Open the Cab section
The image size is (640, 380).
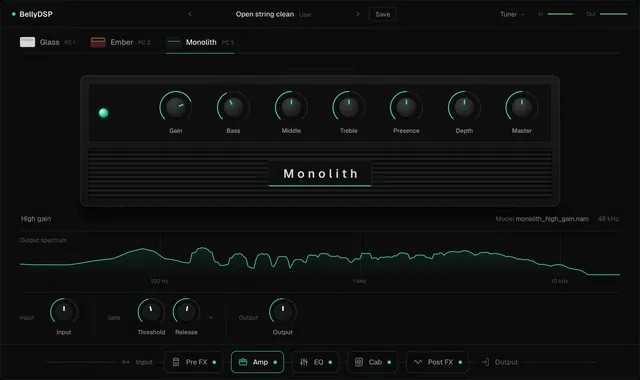372,362
